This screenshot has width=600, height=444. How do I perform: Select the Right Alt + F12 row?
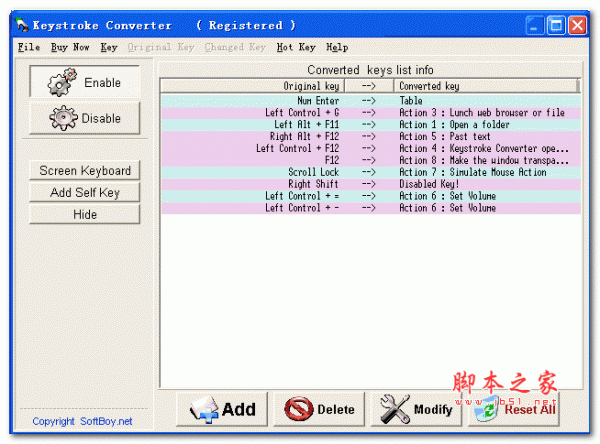tap(370, 136)
